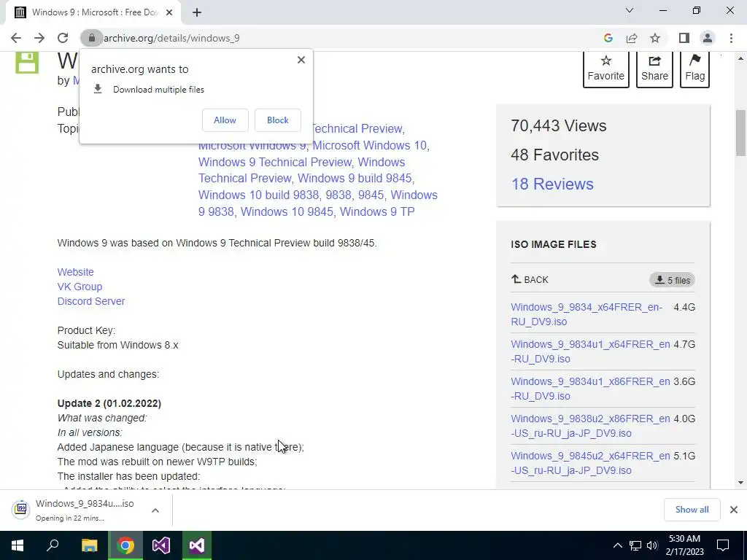Dismiss the permission popup with X
Image resolution: width=747 pixels, height=560 pixels.
(x=301, y=60)
